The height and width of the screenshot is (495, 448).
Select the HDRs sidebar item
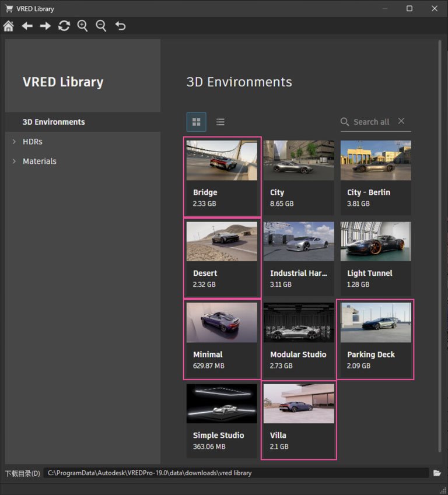coord(33,142)
